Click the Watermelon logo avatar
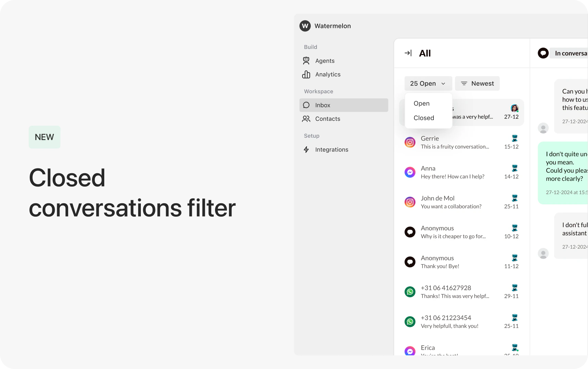Image resolution: width=588 pixels, height=369 pixels. tap(305, 26)
